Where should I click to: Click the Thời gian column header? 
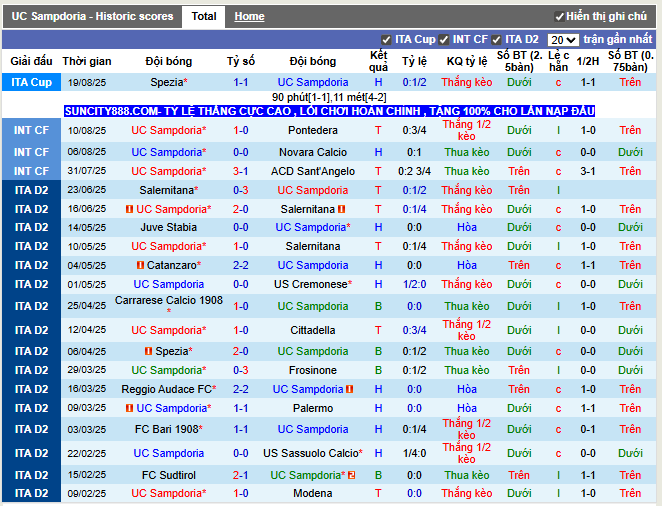(87, 61)
